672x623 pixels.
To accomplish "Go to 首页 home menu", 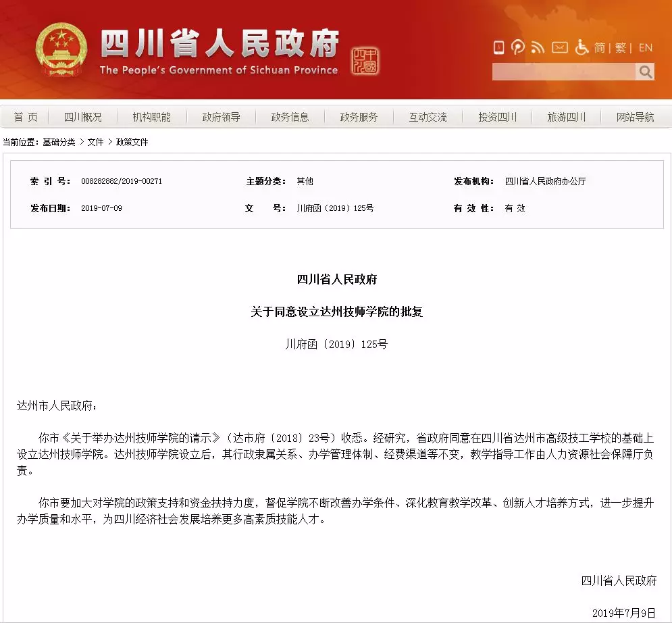I will (26, 117).
